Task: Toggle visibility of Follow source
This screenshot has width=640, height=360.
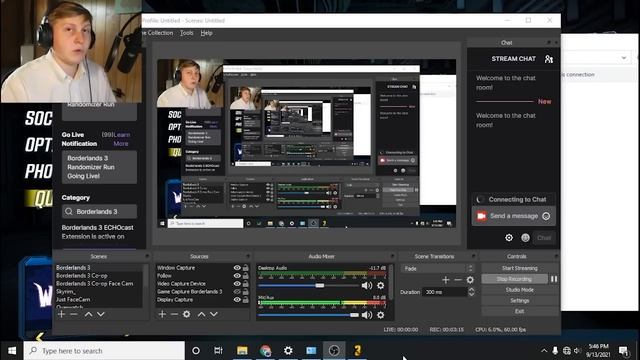Action: click(237, 276)
